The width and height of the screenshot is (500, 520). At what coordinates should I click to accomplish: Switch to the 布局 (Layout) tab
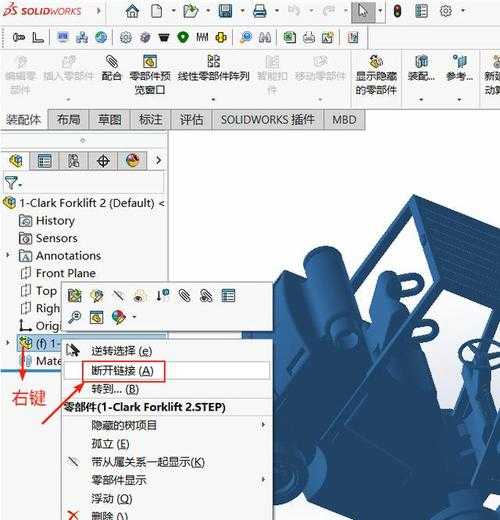tap(68, 119)
